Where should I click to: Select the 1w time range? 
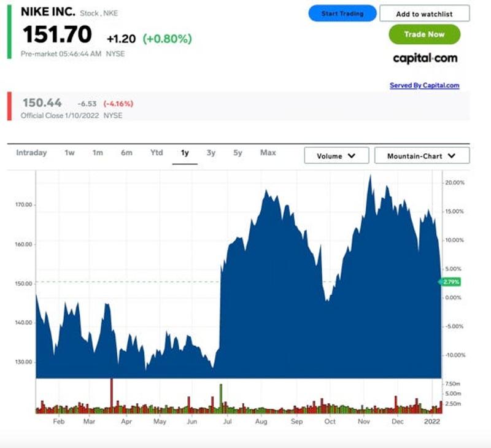point(69,152)
